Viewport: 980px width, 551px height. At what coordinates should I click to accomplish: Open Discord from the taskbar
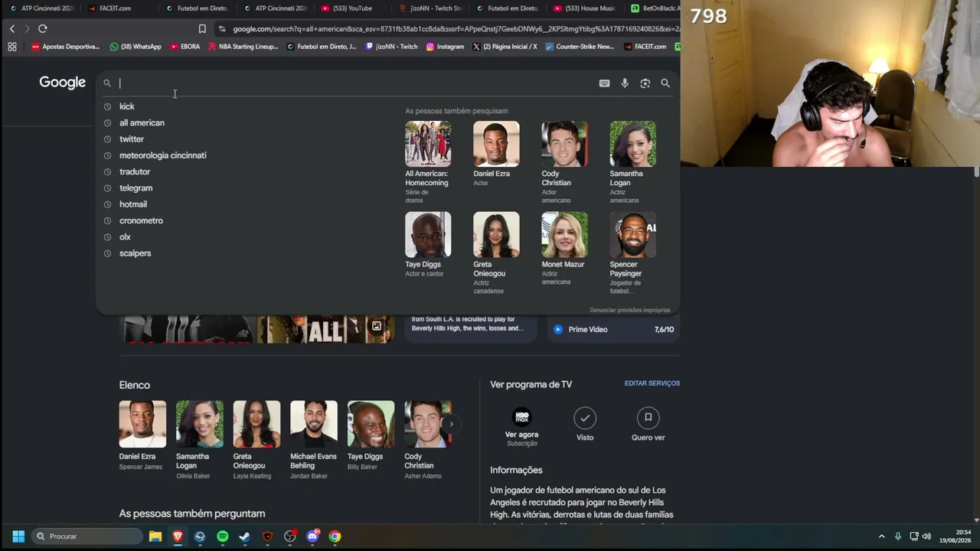(312, 536)
